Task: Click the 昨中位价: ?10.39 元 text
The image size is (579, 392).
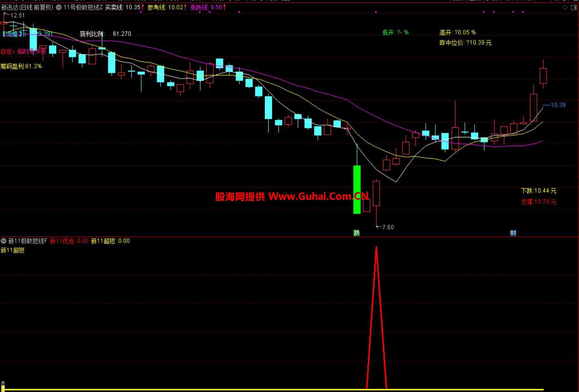Action: (x=465, y=43)
